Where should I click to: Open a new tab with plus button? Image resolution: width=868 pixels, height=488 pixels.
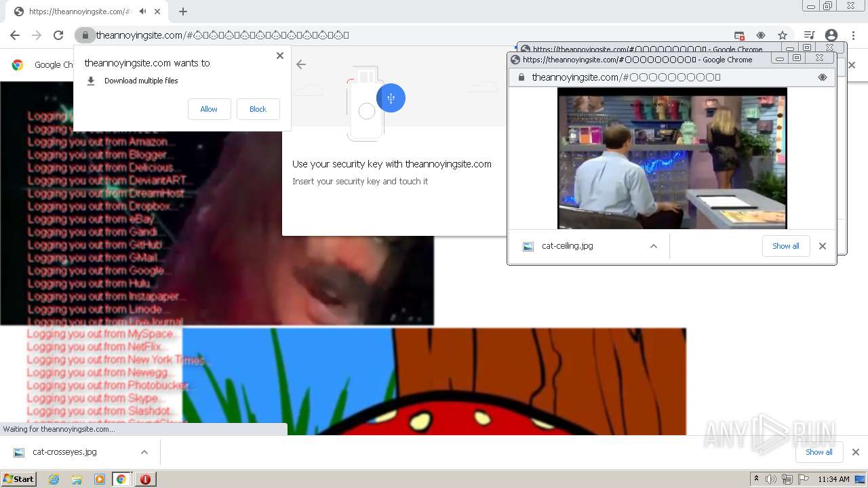183,12
